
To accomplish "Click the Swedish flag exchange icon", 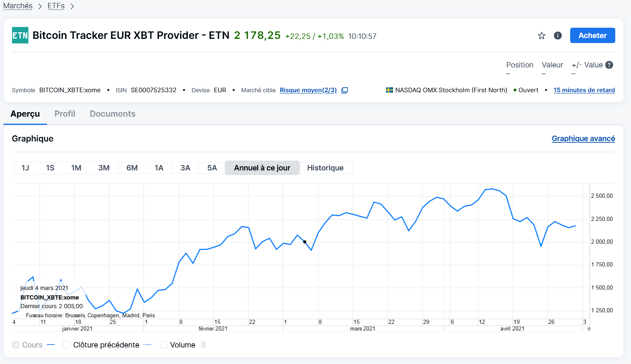I will click(x=389, y=90).
